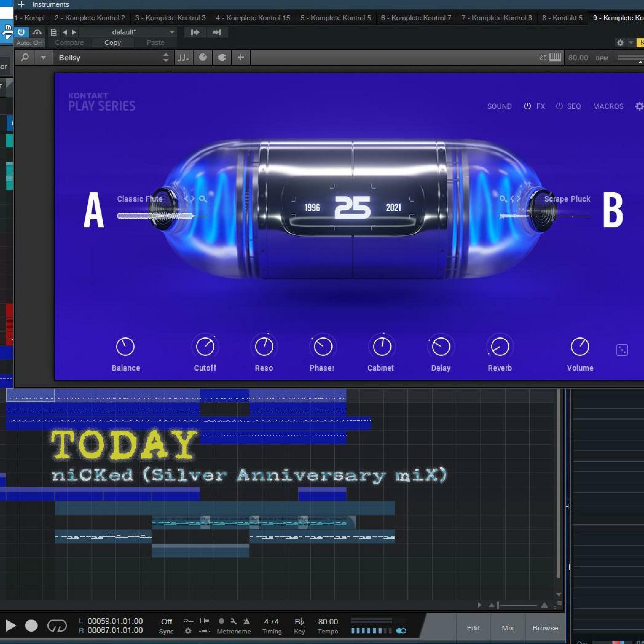The image size is (644, 644).
Task: Add a new instrument with plus icon
Action: (x=21, y=4)
